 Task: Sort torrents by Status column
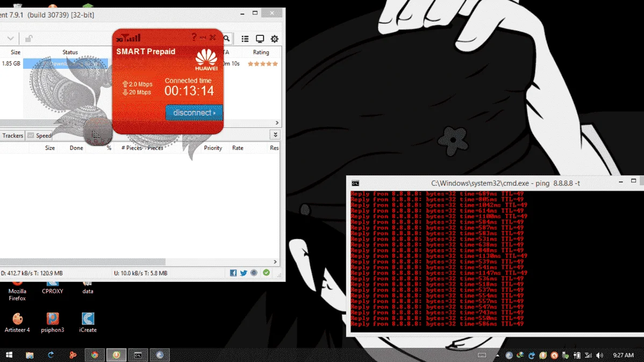(x=70, y=52)
